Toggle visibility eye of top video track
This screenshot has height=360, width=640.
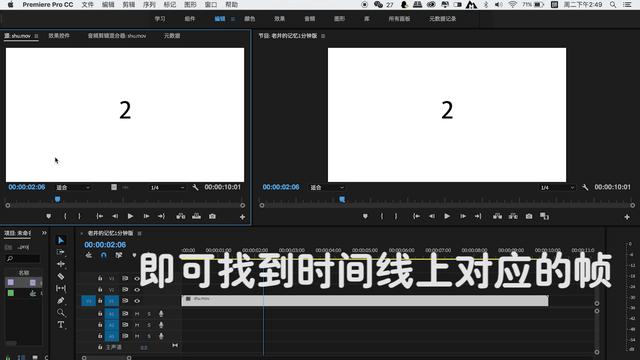pyautogui.click(x=137, y=279)
